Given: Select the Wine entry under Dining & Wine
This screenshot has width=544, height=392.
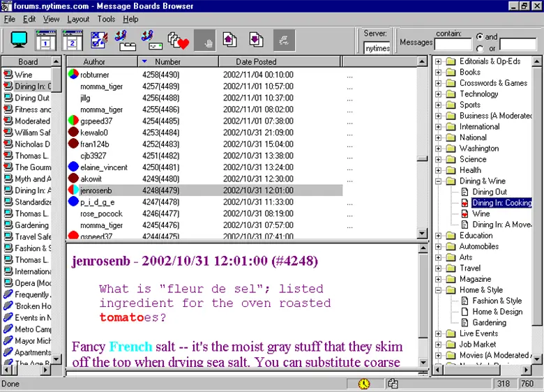Looking at the screenshot, I should pyautogui.click(x=481, y=213).
